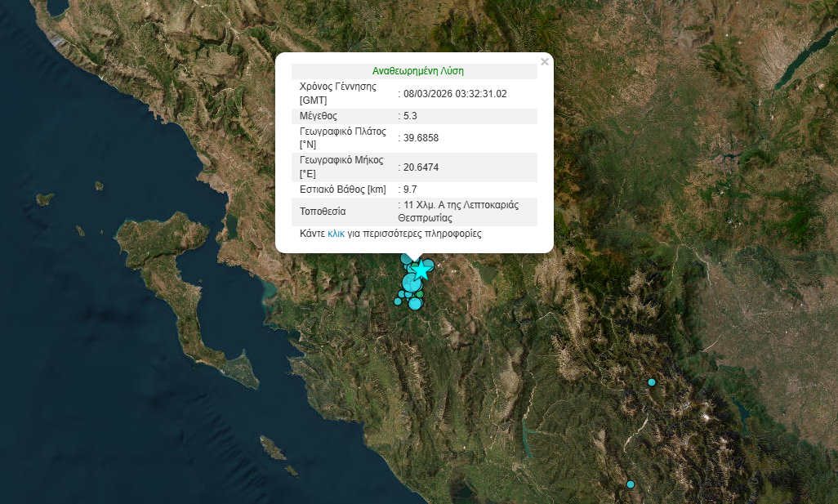Close the earthquake info popup

coord(545,61)
